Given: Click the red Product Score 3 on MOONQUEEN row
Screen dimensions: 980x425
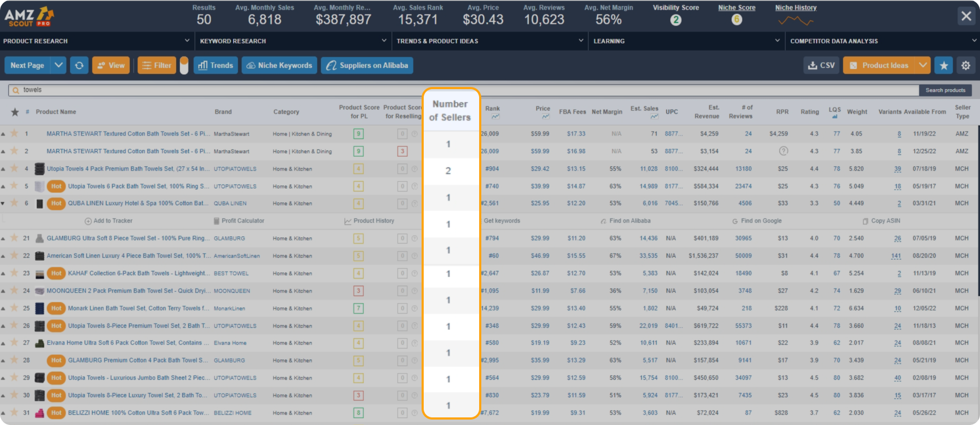Looking at the screenshot, I should 358,291.
